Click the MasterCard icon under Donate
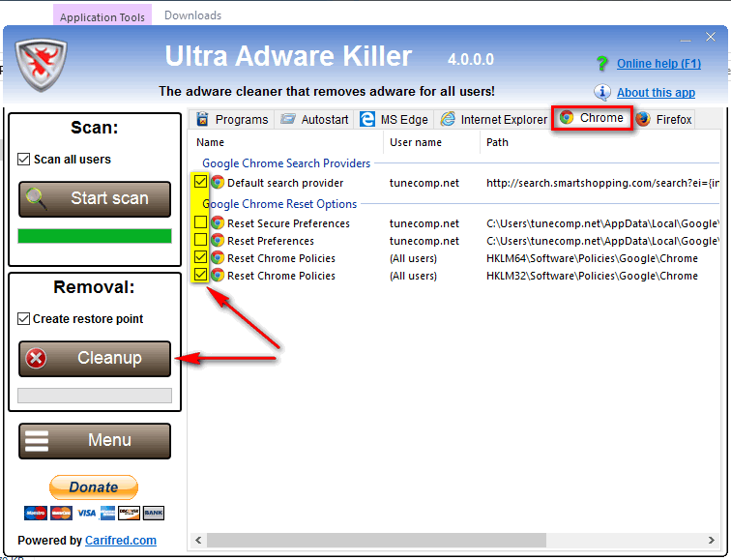Screen dimensions: 731x560 (x=61, y=513)
